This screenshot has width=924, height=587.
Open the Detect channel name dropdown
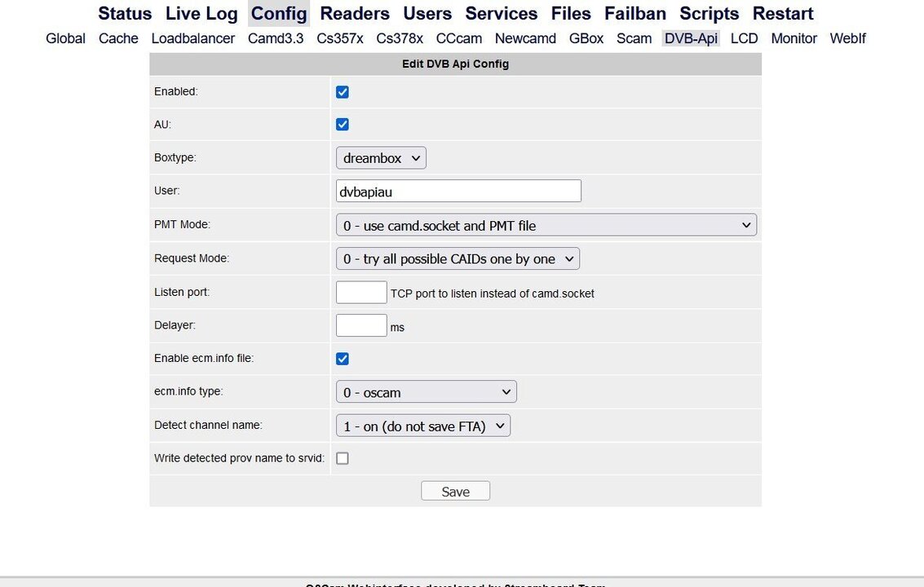(422, 425)
